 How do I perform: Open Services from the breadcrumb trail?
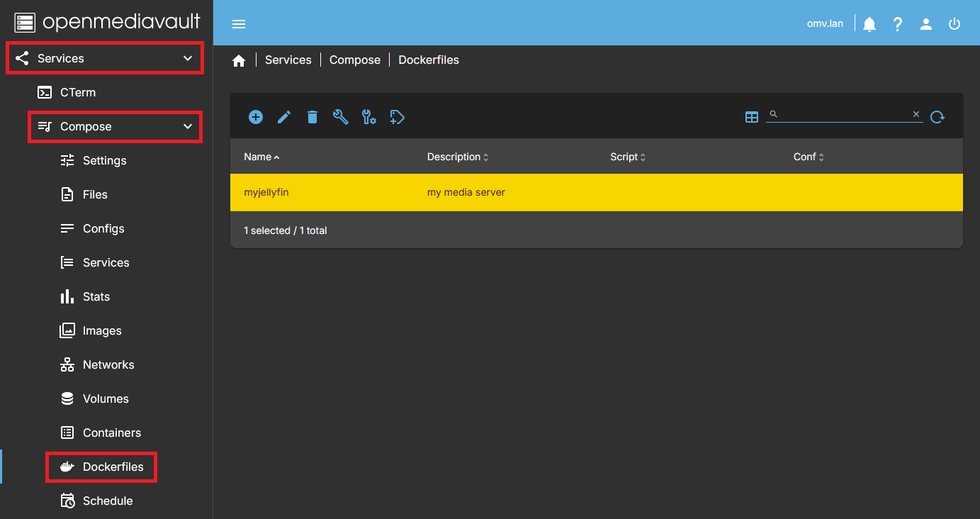[x=288, y=60]
